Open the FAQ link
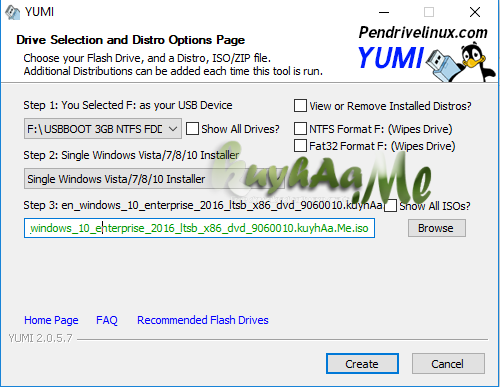Viewport: 500px width, 387px height. [107, 320]
